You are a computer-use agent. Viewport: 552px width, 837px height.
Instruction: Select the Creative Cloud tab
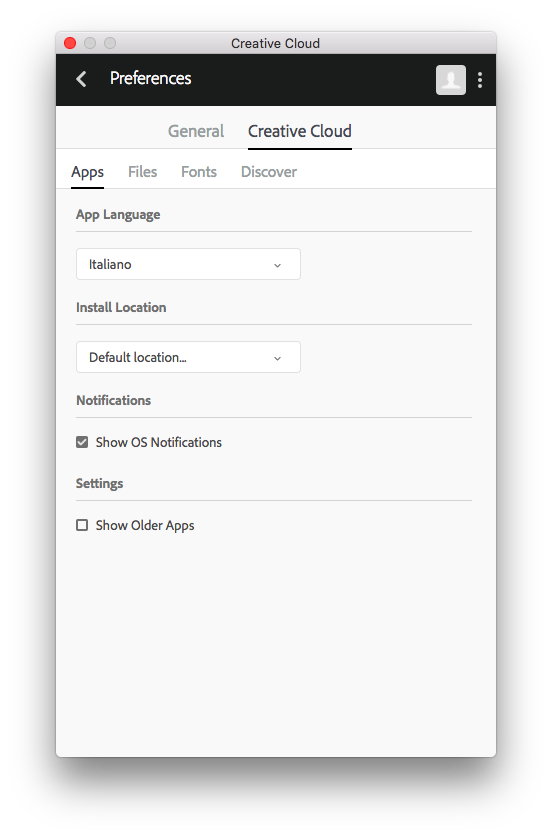pyautogui.click(x=299, y=131)
